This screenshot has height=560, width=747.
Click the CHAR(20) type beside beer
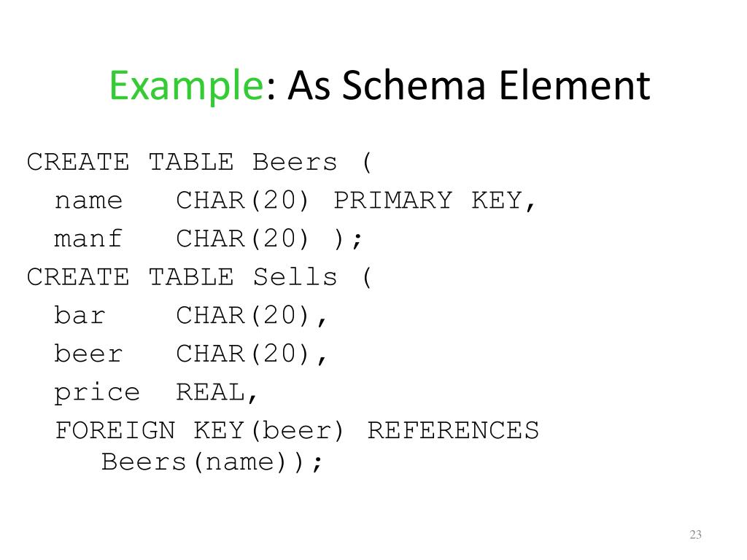click(x=243, y=354)
